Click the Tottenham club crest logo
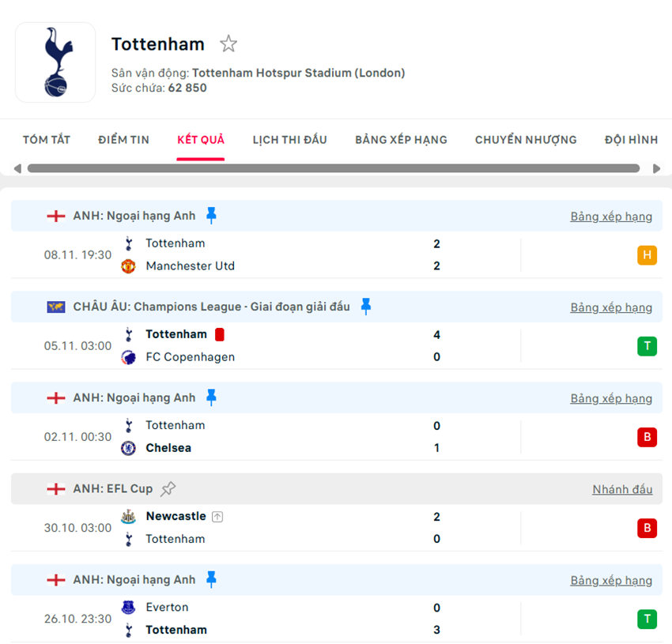Viewport: 672px width, 644px height. click(x=55, y=62)
